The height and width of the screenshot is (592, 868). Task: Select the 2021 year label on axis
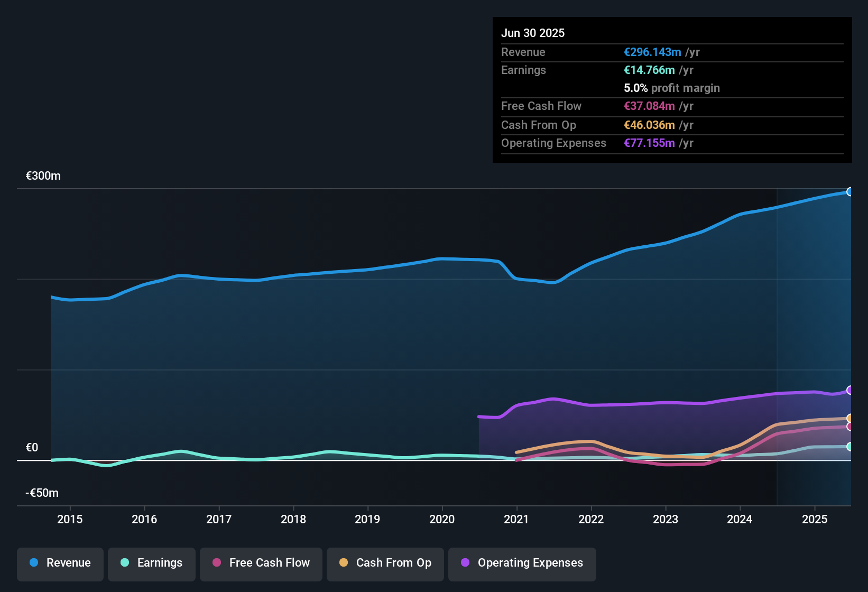coord(517,519)
